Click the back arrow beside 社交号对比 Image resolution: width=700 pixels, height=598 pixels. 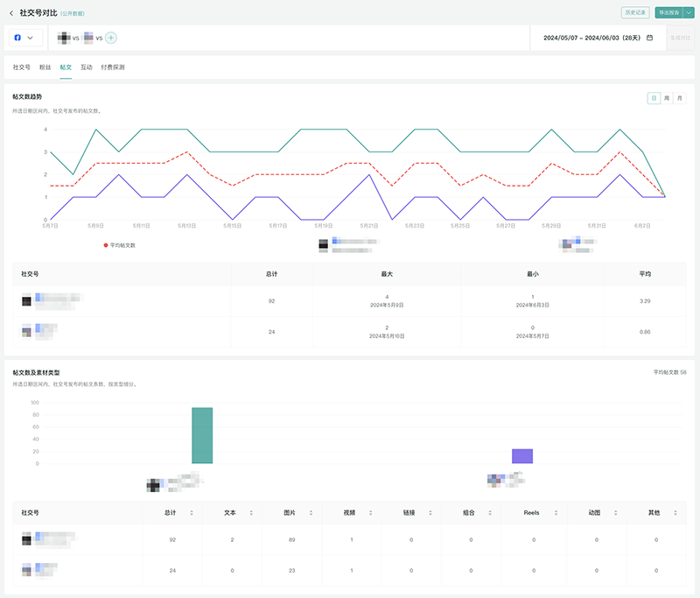pyautogui.click(x=10, y=13)
